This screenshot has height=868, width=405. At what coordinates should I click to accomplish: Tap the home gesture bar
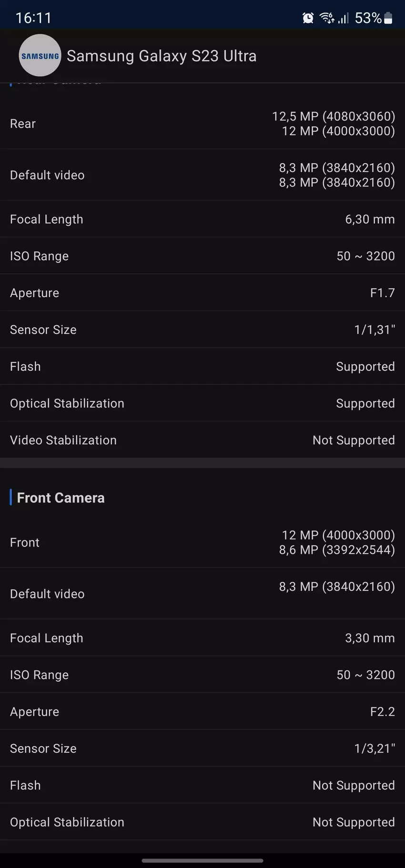[x=202, y=860]
